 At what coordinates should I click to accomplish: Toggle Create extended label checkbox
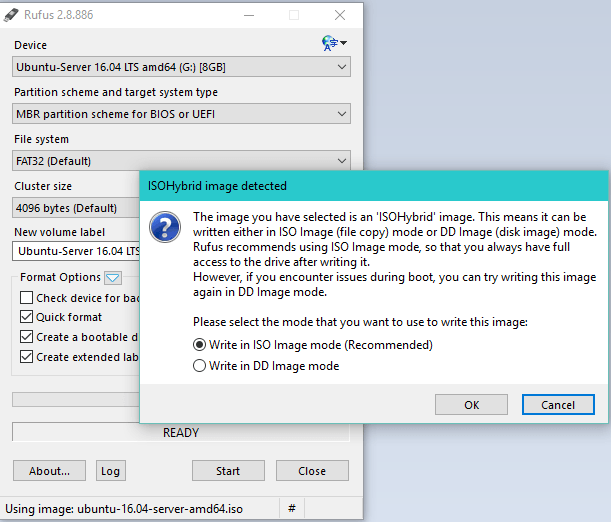(x=26, y=356)
